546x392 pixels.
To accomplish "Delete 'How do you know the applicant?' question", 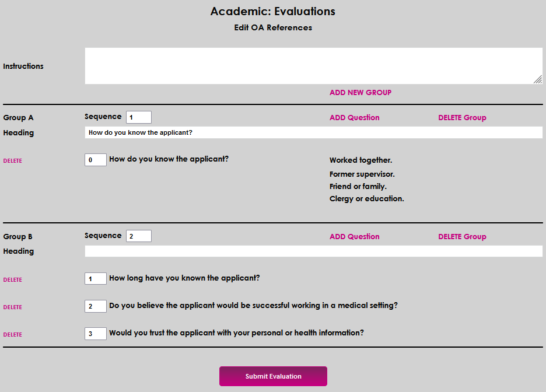I will 13,161.
